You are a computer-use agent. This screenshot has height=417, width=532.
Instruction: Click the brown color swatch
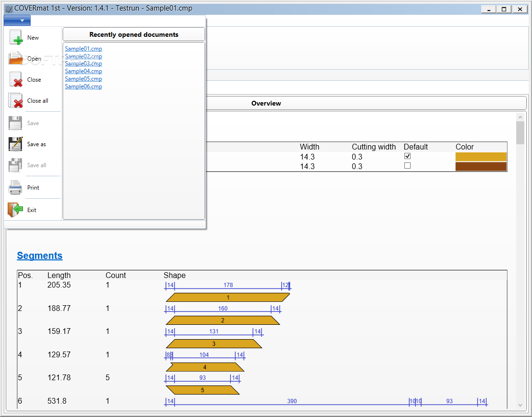[x=481, y=166]
